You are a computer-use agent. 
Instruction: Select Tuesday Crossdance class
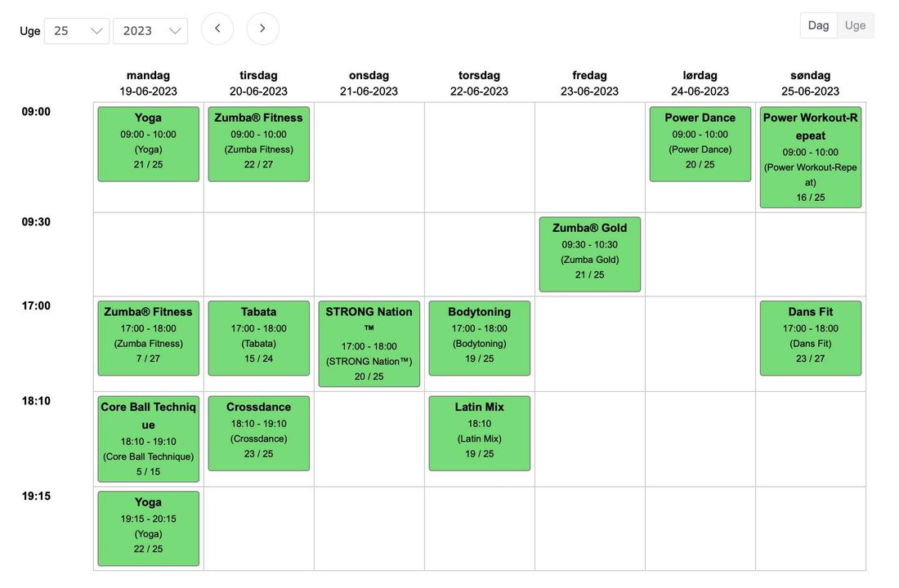tap(259, 434)
